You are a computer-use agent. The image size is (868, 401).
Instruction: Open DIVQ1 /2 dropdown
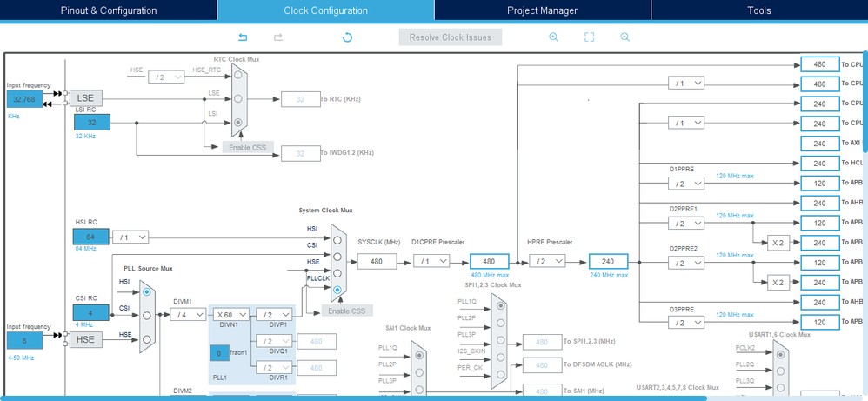click(x=274, y=341)
